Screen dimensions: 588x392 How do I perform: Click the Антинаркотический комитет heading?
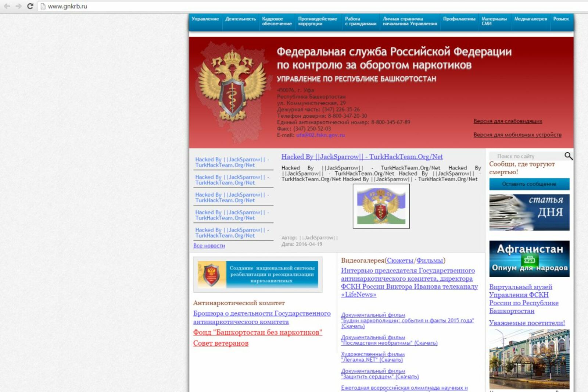(x=239, y=303)
